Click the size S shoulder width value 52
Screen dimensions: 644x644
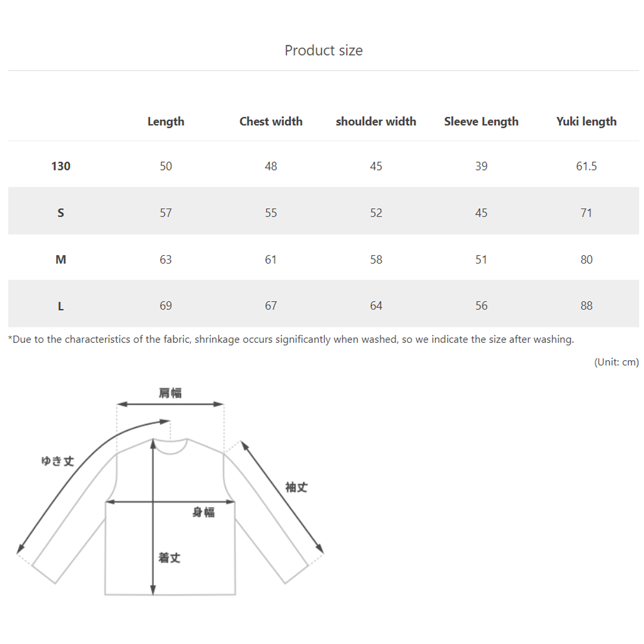point(376,213)
